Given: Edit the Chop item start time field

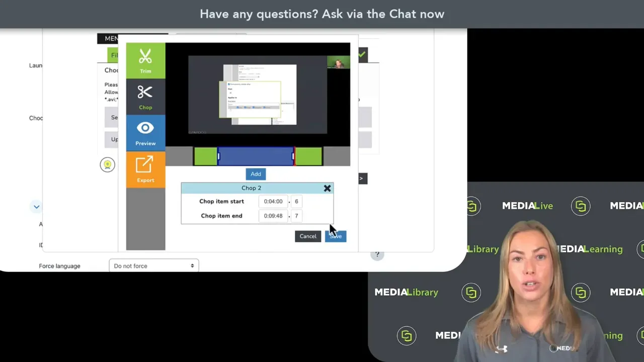Looking at the screenshot, I should click(273, 201).
